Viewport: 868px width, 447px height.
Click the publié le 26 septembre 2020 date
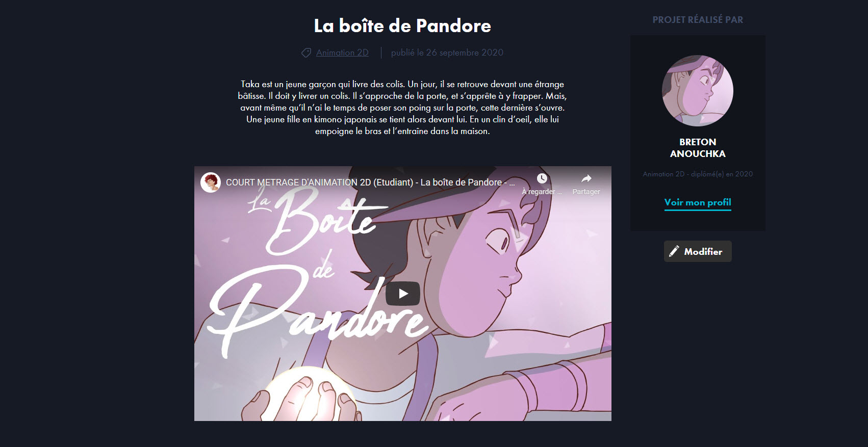447,52
